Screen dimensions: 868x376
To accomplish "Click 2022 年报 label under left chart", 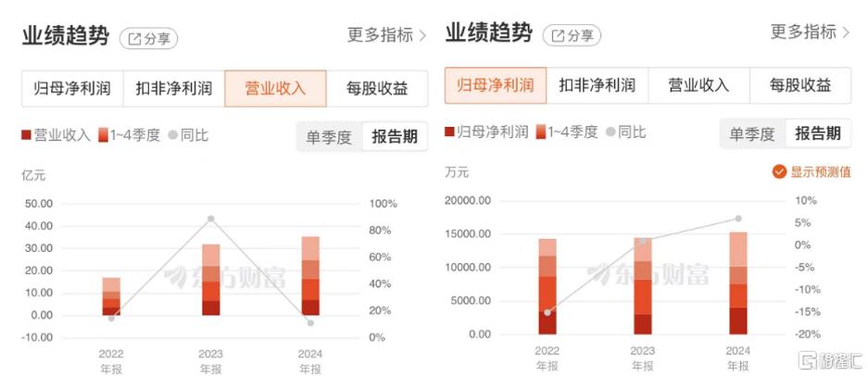I will point(111,361).
